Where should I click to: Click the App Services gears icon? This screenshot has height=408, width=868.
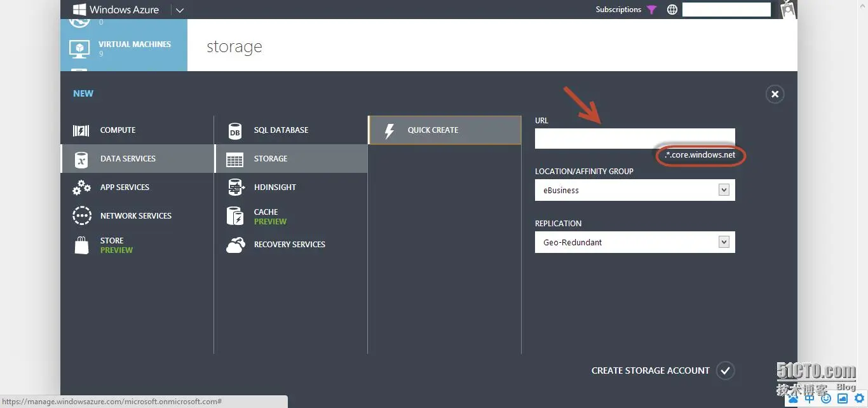tap(81, 187)
